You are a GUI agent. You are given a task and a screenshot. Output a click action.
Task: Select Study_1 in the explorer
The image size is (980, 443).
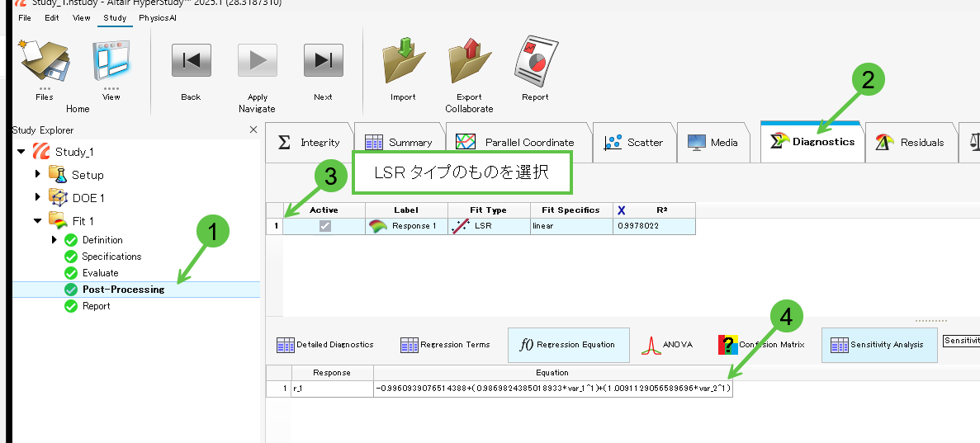coord(74,152)
